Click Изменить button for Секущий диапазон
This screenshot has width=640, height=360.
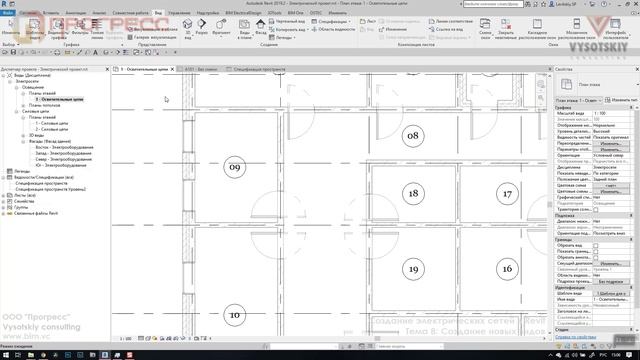pos(611,264)
